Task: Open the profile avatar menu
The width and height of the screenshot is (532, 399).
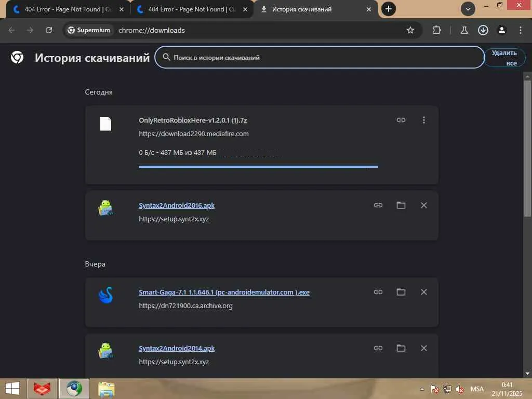Action: (501, 30)
